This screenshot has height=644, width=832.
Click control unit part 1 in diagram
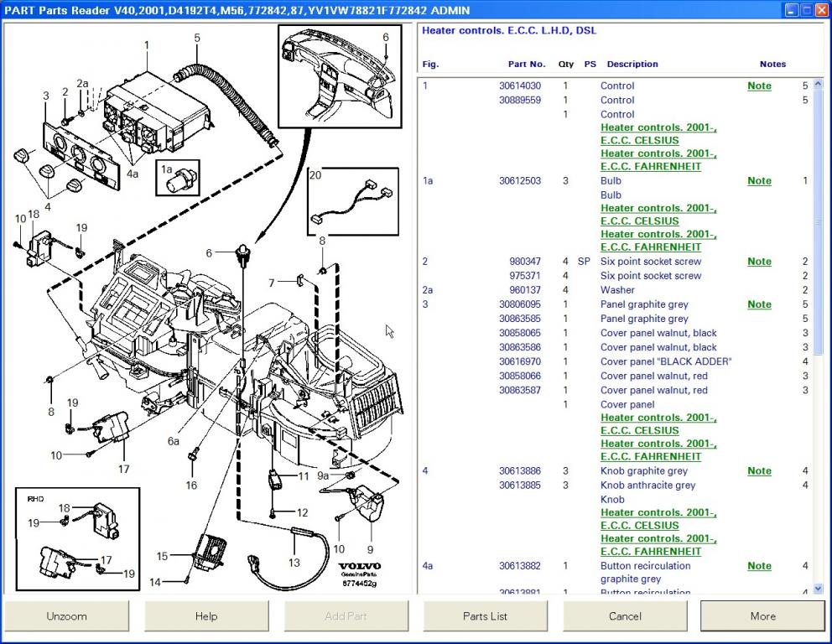tap(159, 114)
